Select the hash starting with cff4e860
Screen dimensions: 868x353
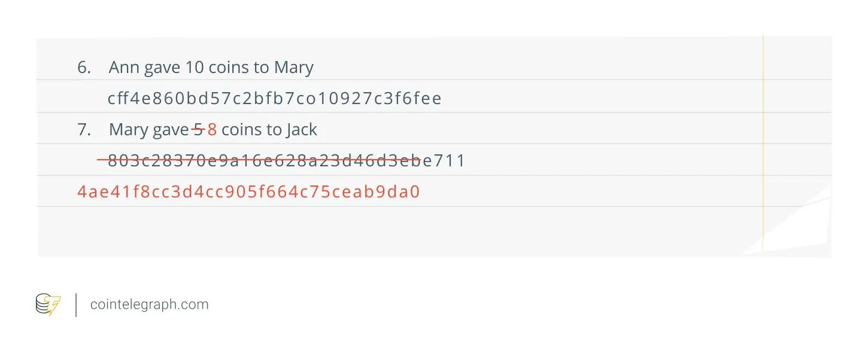pos(274,98)
